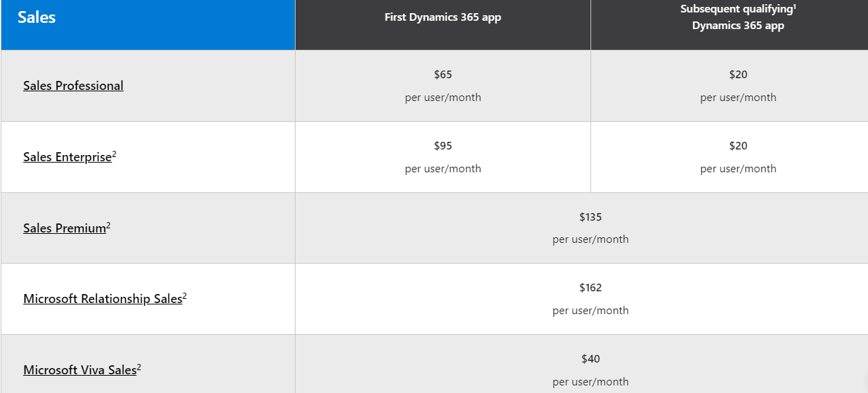The height and width of the screenshot is (393, 868).
Task: Click the blue Sales header cell
Action: [148, 25]
